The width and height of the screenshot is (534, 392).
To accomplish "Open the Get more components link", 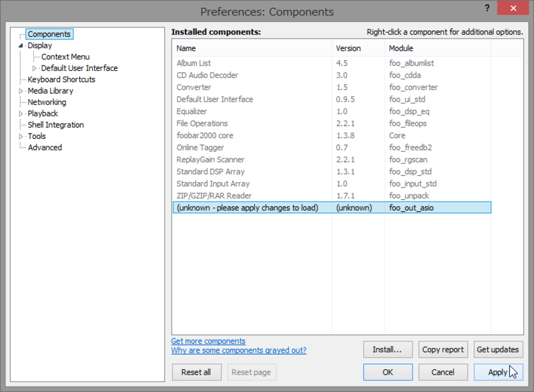I will 208,341.
